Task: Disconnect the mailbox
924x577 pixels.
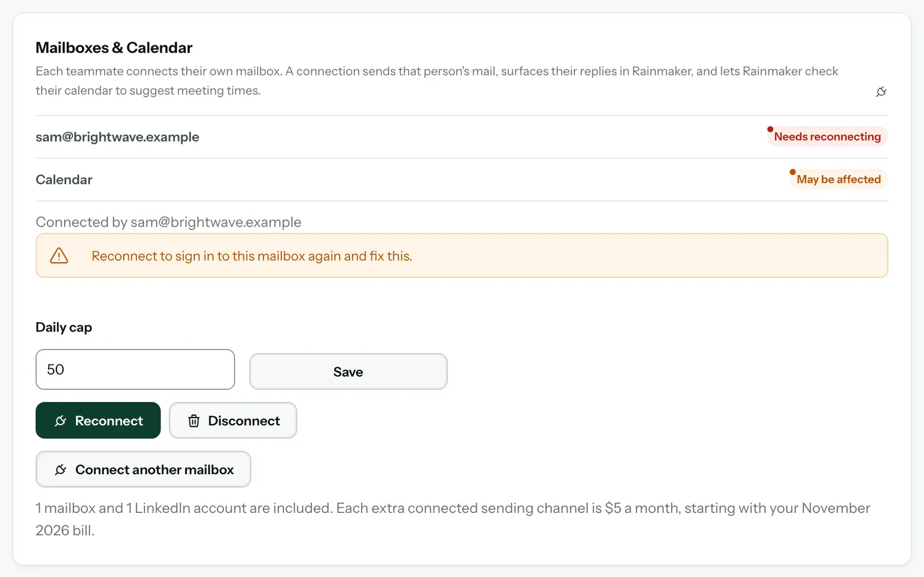Action: point(233,420)
